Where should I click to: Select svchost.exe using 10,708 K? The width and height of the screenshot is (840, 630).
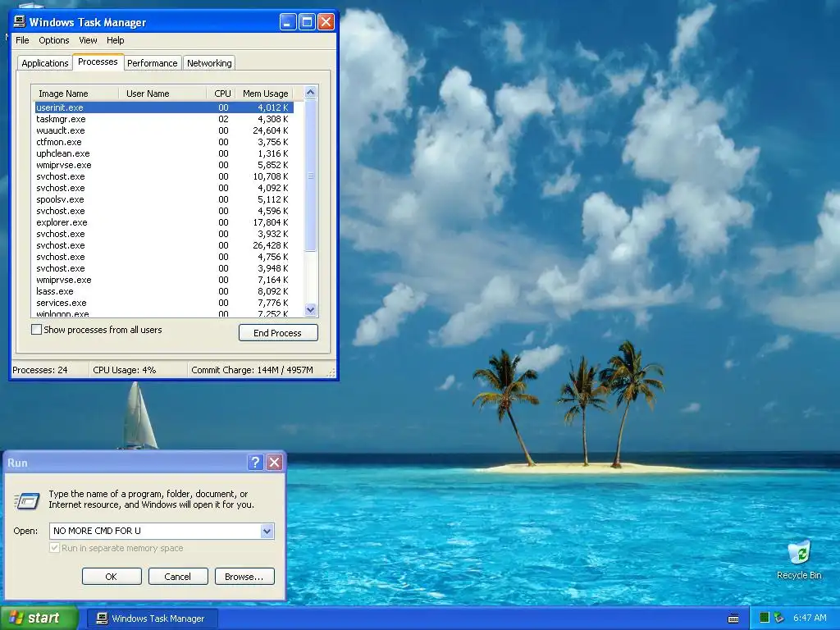tap(163, 176)
